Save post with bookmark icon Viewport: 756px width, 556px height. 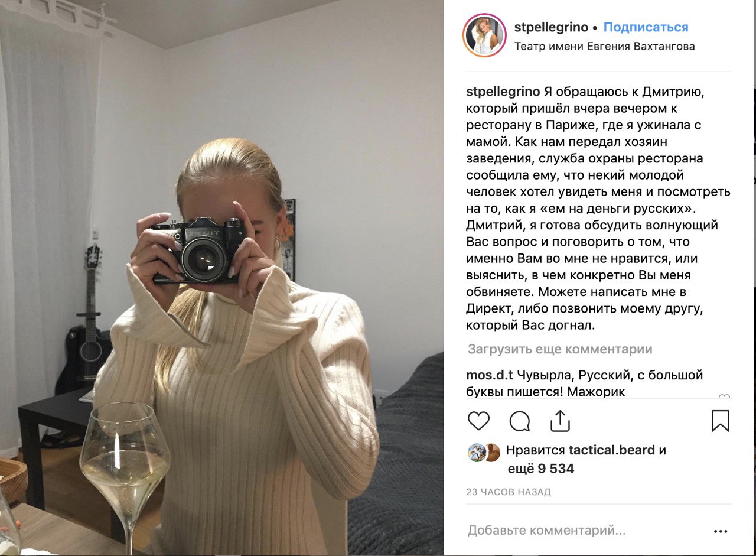coord(720,421)
